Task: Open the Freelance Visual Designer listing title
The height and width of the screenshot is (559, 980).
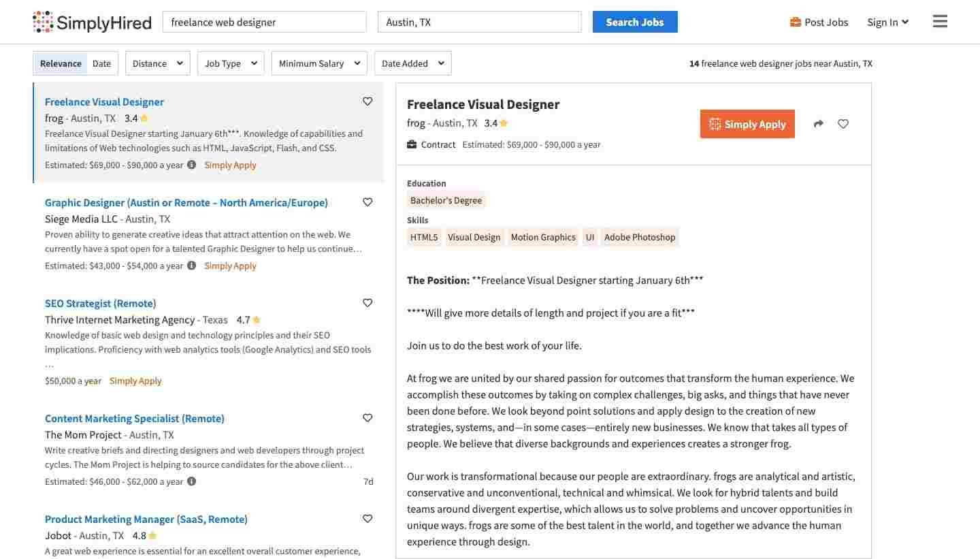Action: (x=104, y=101)
